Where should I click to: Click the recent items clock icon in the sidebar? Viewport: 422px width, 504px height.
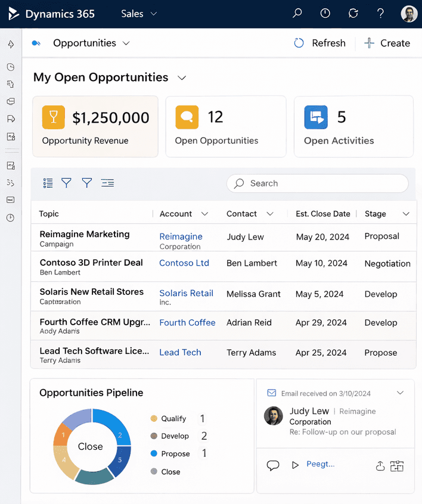[10, 67]
